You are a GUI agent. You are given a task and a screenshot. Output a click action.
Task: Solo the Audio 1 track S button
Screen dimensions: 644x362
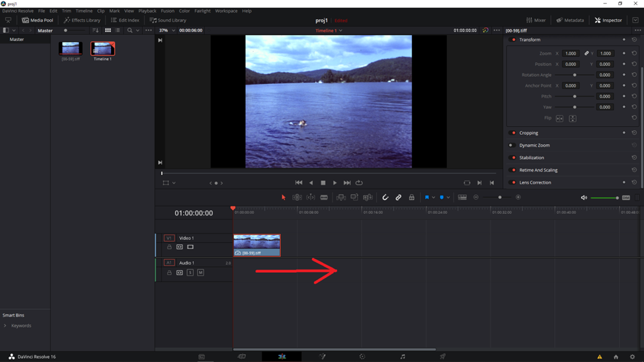click(x=190, y=273)
